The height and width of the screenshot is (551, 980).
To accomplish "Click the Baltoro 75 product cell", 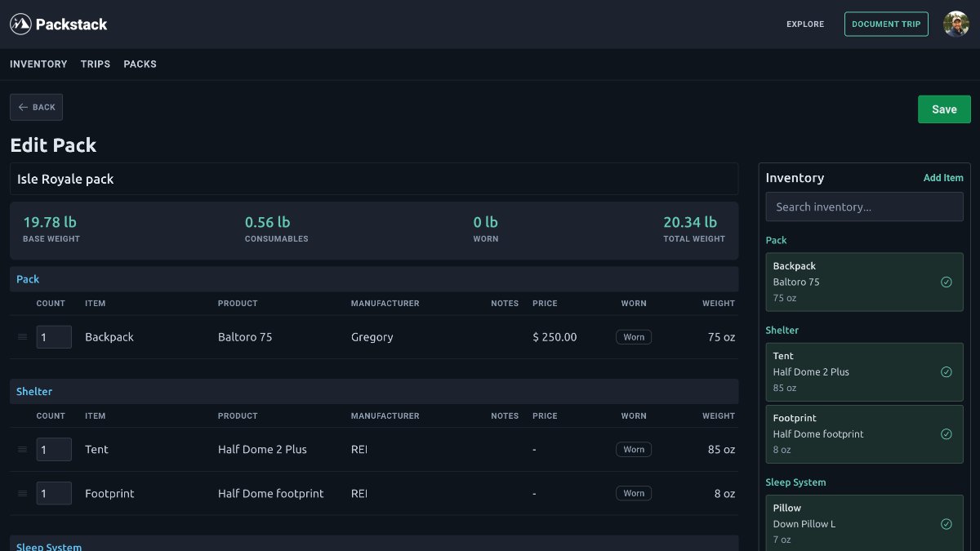I will pos(245,337).
